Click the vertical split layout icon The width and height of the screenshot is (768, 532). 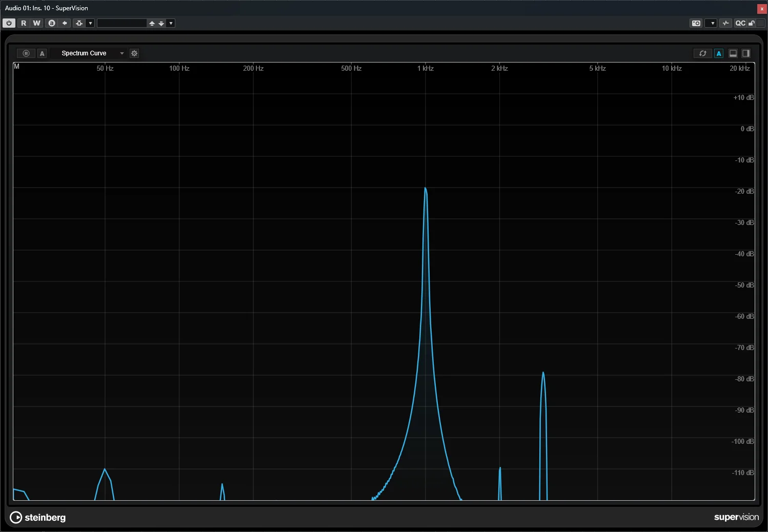tap(746, 53)
